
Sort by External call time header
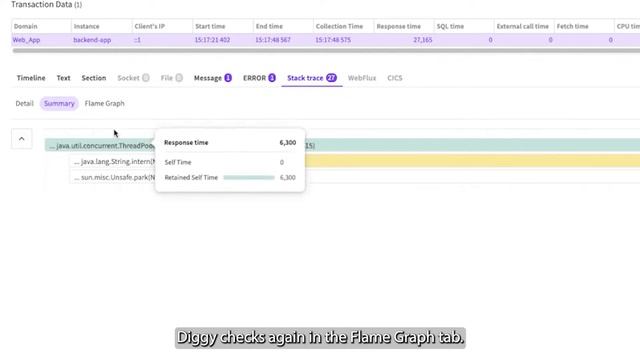click(524, 26)
